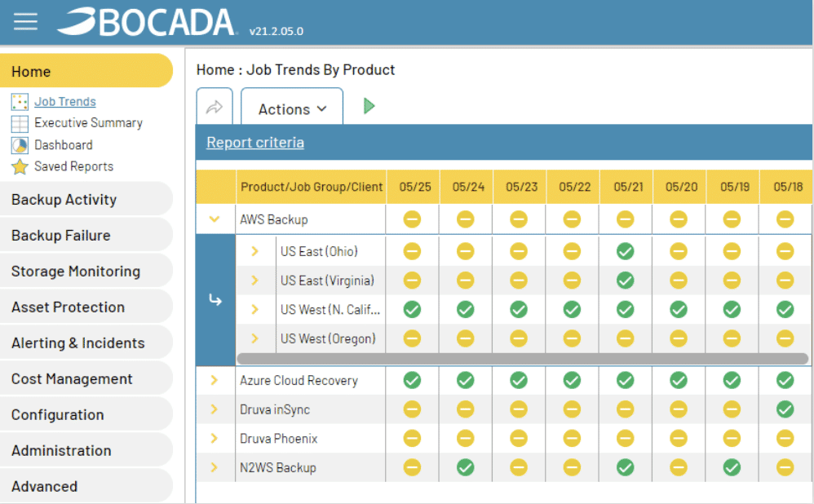
Task: Expand the US East (Ohio) row
Action: (255, 251)
